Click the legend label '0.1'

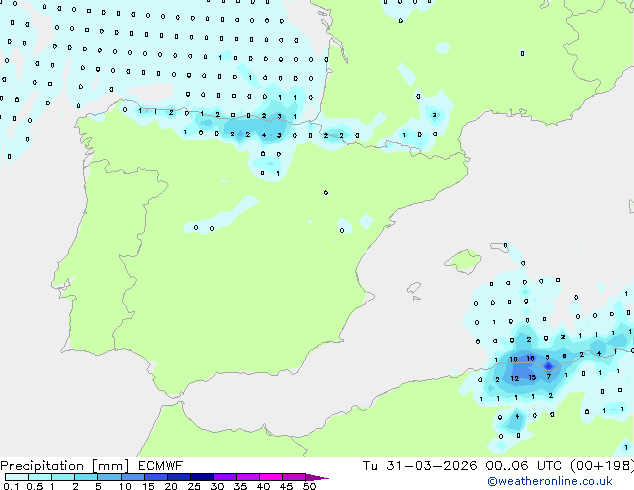pyautogui.click(x=11, y=486)
